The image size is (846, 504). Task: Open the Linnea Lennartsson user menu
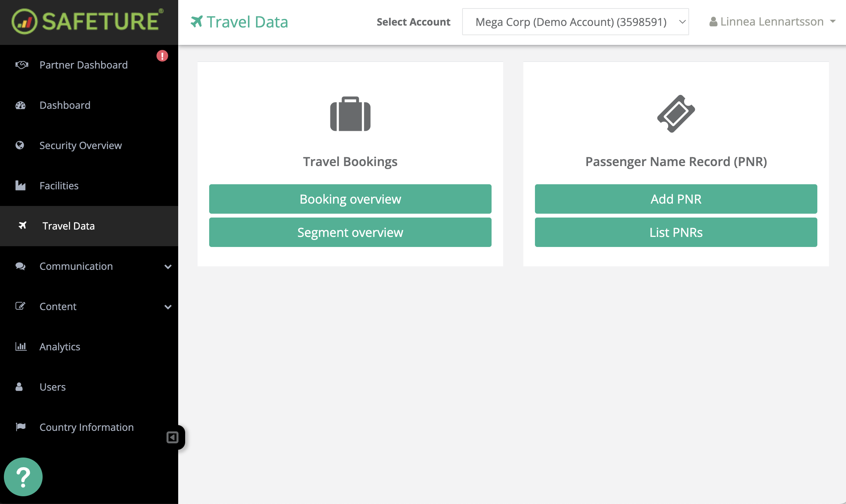[772, 22]
